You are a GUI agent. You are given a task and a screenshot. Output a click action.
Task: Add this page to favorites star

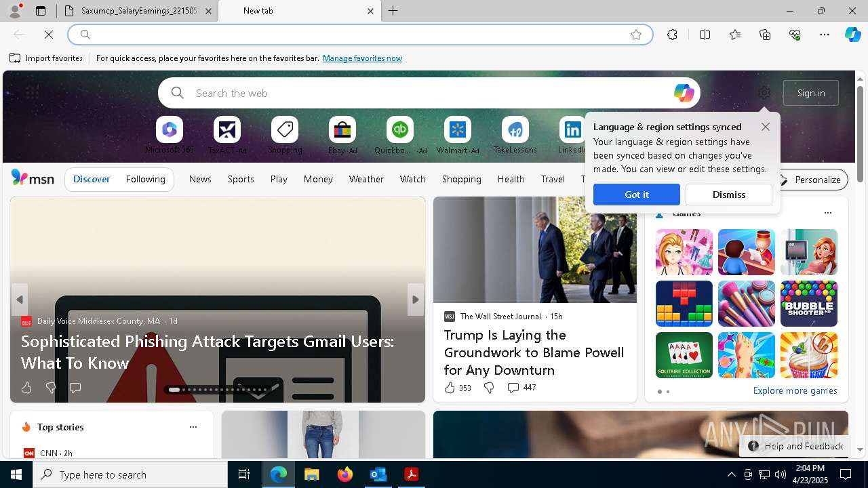(635, 35)
